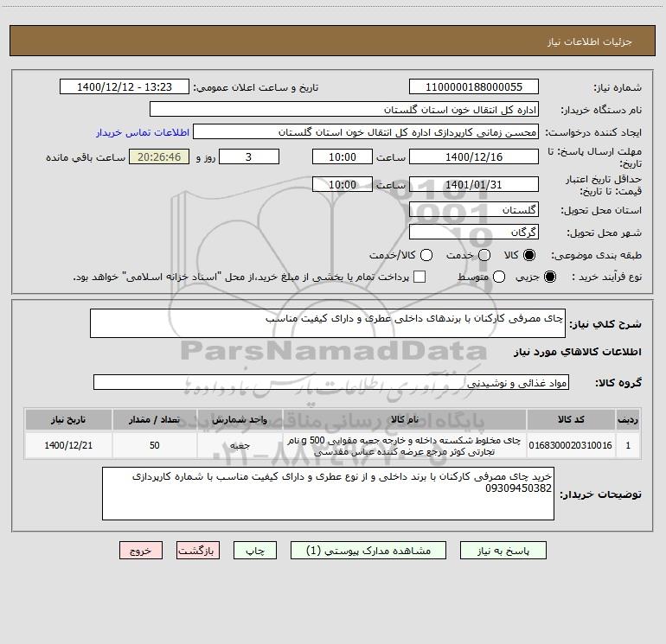
Task: Click the buyer organization name field
Action: pyautogui.click(x=344, y=110)
